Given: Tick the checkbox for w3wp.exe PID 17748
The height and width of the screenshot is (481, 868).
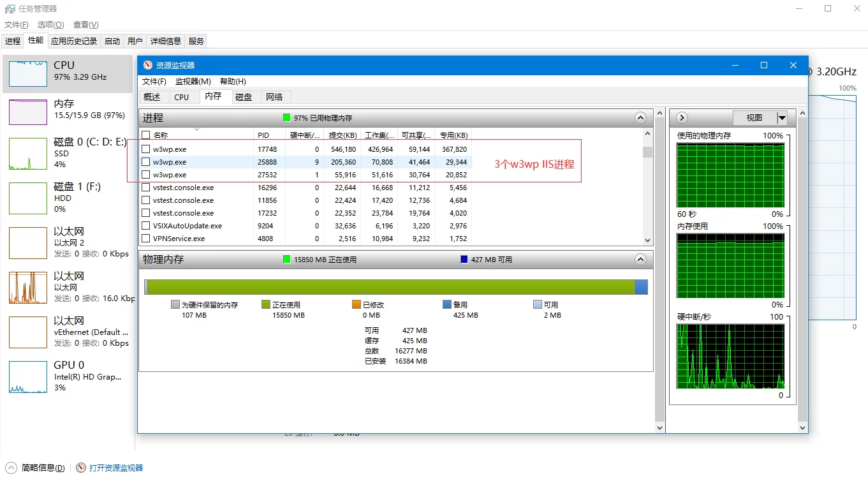Looking at the screenshot, I should (146, 149).
